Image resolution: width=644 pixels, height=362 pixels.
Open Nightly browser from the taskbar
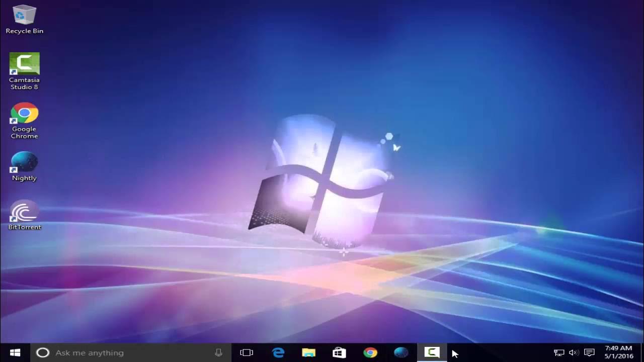click(401, 352)
